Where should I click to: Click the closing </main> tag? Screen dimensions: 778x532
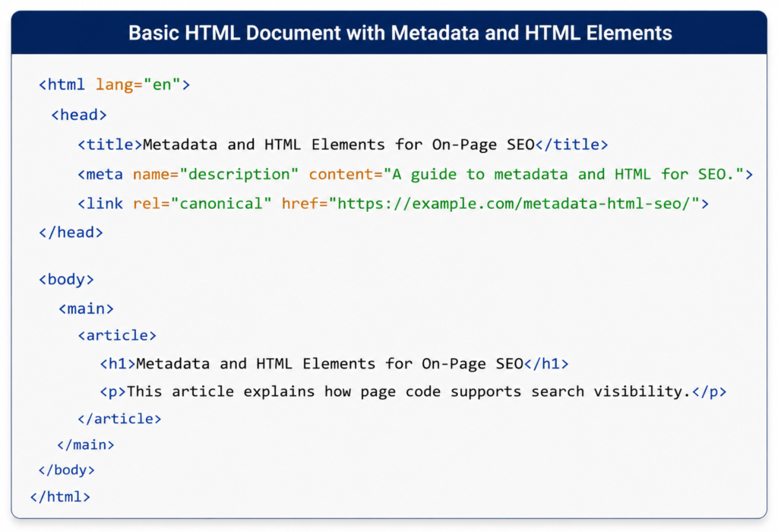(86, 445)
